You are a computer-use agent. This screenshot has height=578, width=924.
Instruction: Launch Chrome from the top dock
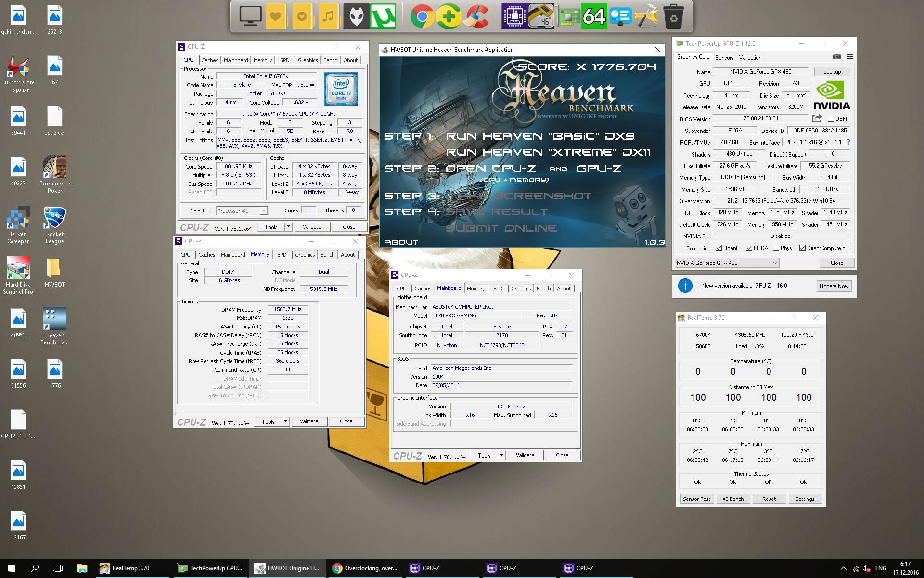[x=422, y=16]
